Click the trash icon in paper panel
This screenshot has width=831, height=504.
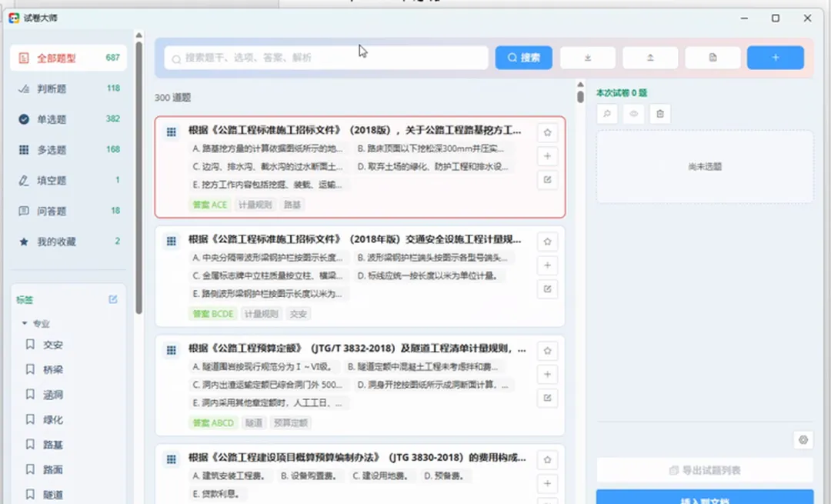point(660,113)
